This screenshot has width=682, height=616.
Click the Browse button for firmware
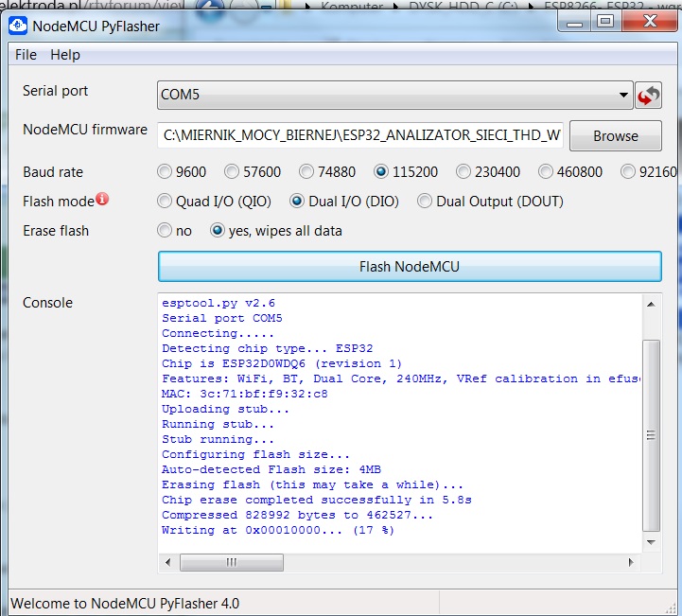click(616, 135)
